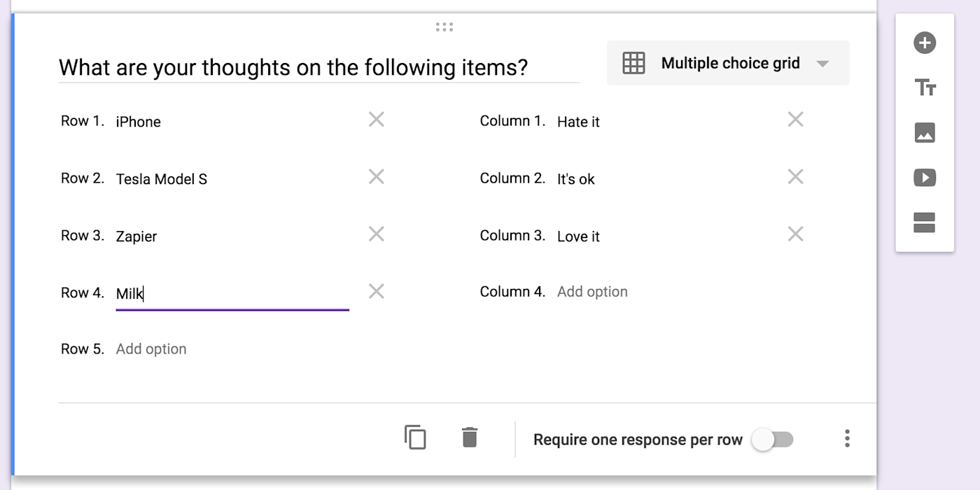Image resolution: width=980 pixels, height=490 pixels.
Task: Remove the Hate it column
Action: [x=795, y=120]
